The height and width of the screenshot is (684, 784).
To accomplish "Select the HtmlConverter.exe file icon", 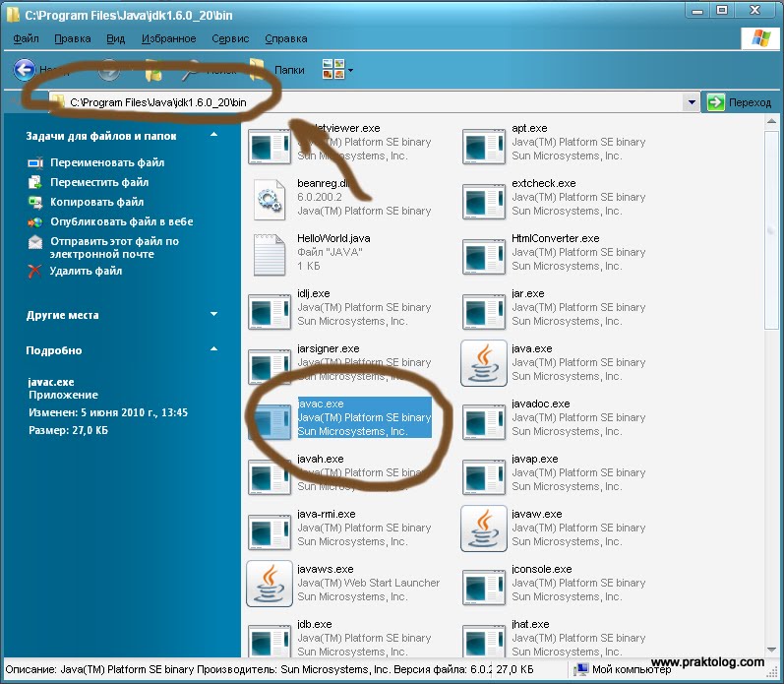I will coord(484,256).
